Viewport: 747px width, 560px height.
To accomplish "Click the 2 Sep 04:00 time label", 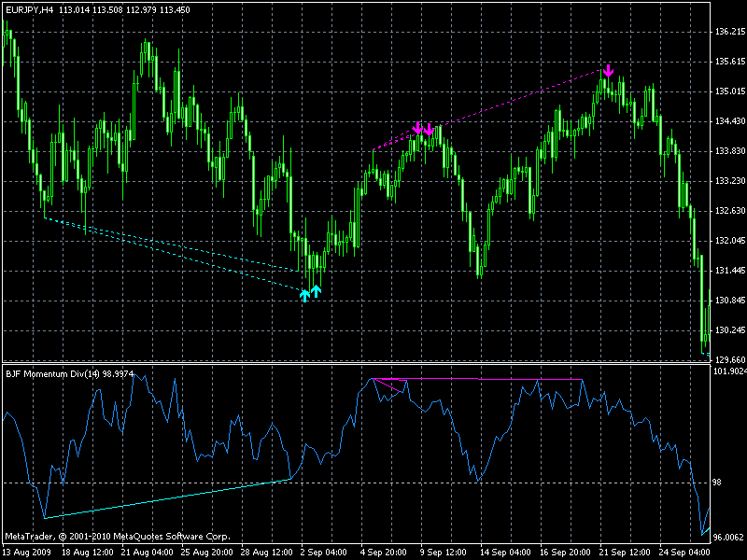I will (x=323, y=553).
